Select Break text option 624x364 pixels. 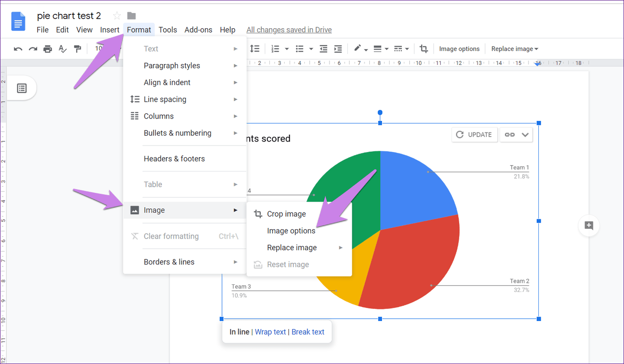pyautogui.click(x=308, y=332)
